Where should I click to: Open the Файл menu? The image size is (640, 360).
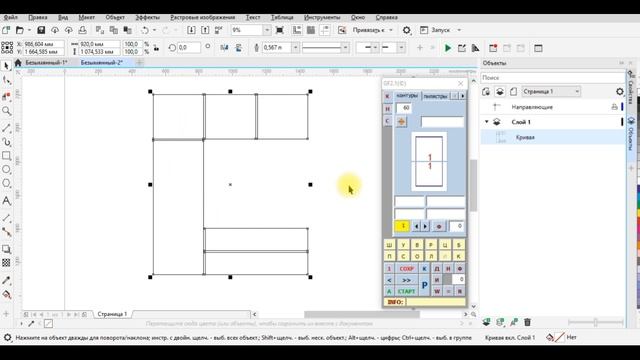[11, 18]
